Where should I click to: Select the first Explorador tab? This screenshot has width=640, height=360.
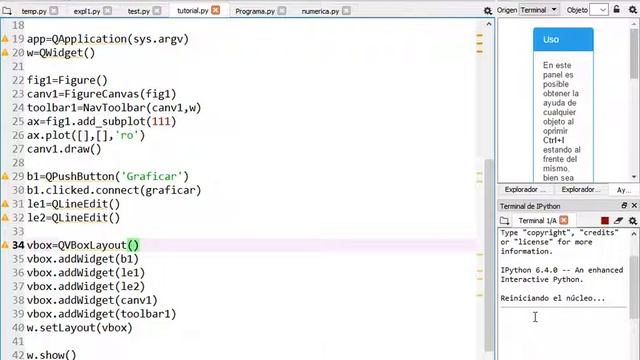point(525,189)
